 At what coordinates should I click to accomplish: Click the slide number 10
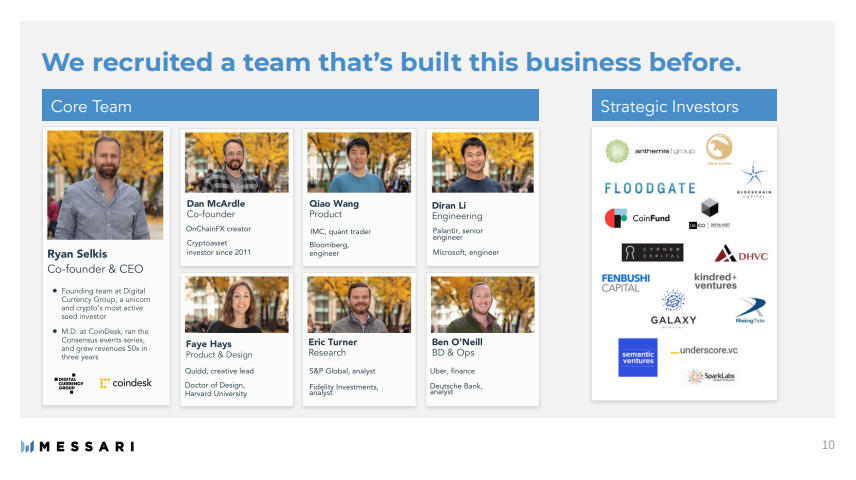coord(828,445)
